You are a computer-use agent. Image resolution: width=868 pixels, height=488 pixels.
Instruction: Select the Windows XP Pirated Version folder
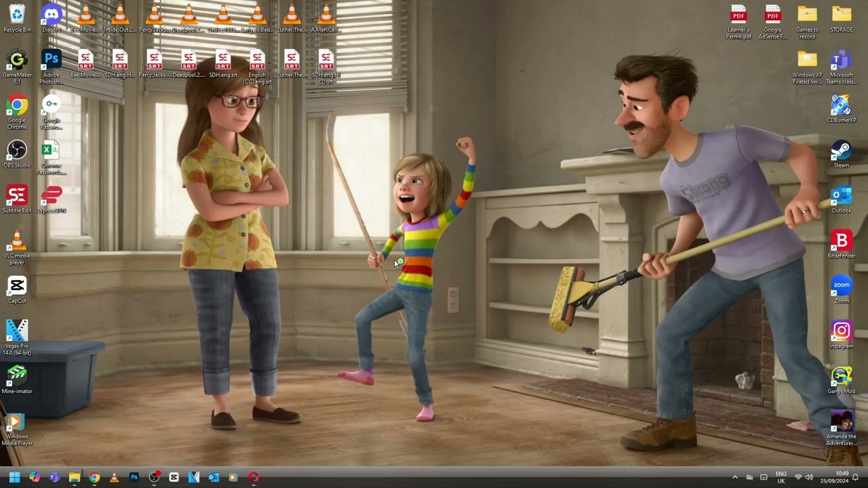[807, 66]
